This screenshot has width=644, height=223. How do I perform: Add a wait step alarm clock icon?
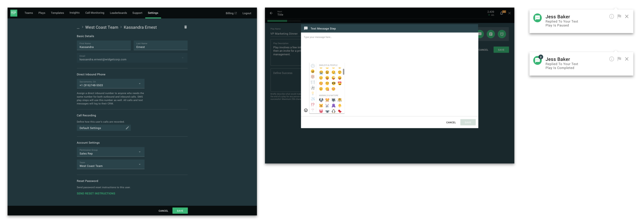pyautogui.click(x=502, y=34)
